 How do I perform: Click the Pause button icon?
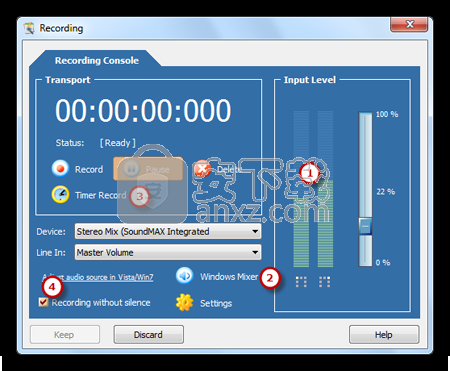(131, 169)
